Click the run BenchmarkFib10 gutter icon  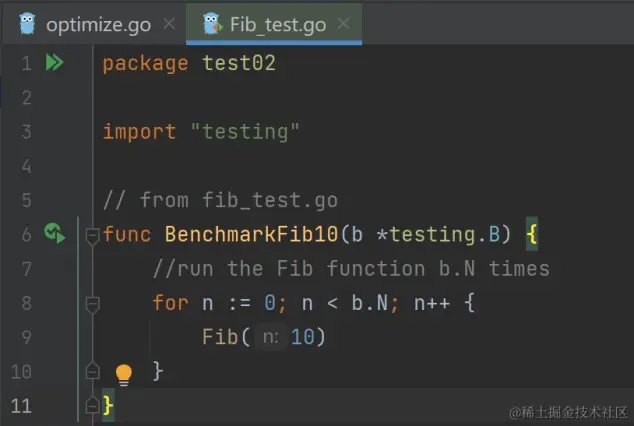click(x=55, y=234)
